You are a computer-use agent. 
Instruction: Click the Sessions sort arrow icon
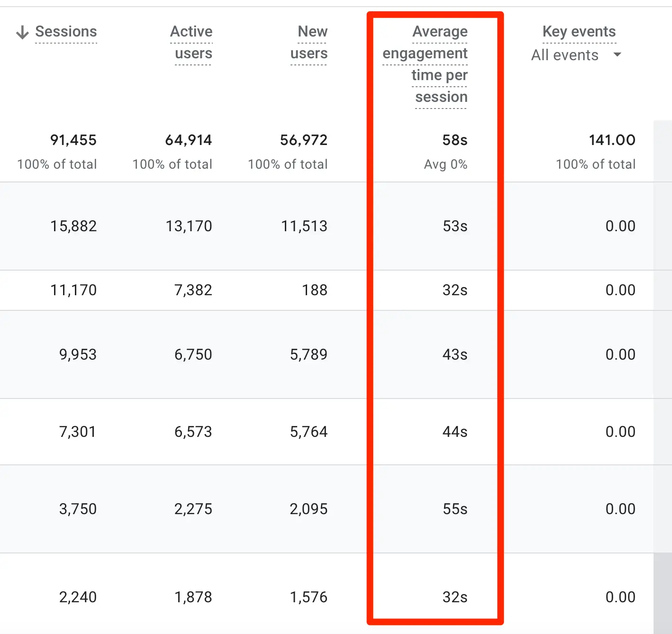(22, 32)
